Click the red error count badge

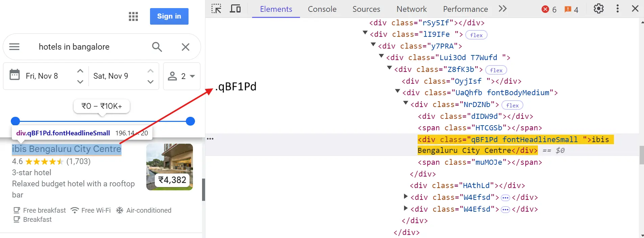549,9
